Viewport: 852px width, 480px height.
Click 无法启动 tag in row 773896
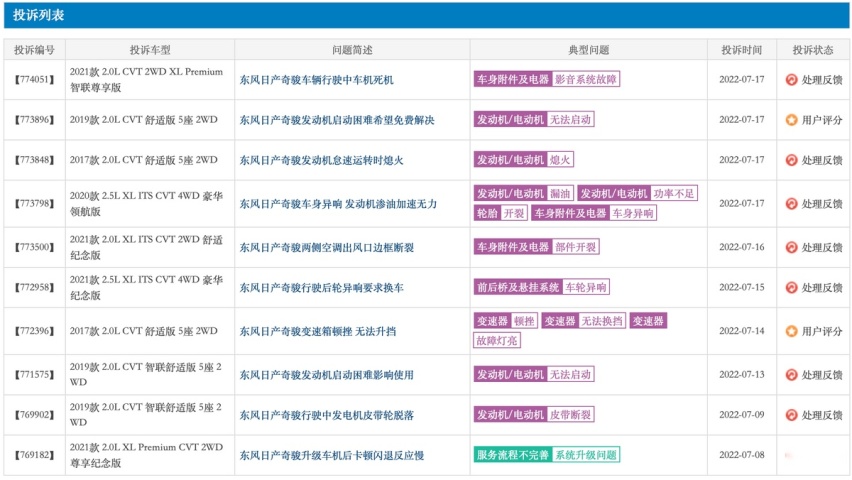pyautogui.click(x=570, y=120)
